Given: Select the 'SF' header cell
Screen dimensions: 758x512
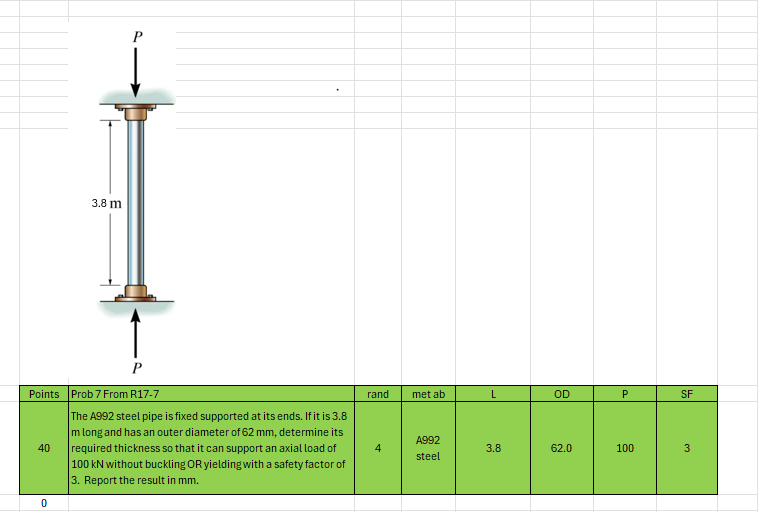Looking at the screenshot, I should [687, 394].
